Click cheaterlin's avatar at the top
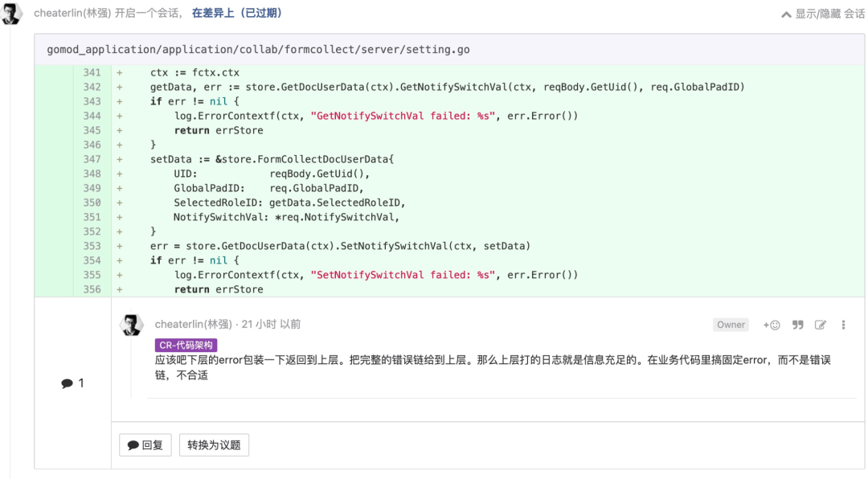This screenshot has width=868, height=479. 12,14
